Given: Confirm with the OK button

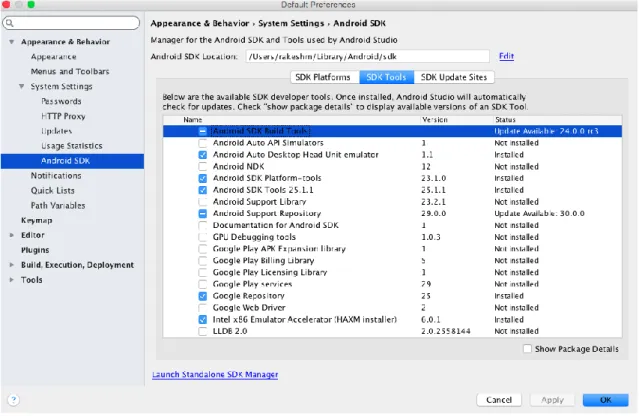Looking at the screenshot, I should coord(606,400).
